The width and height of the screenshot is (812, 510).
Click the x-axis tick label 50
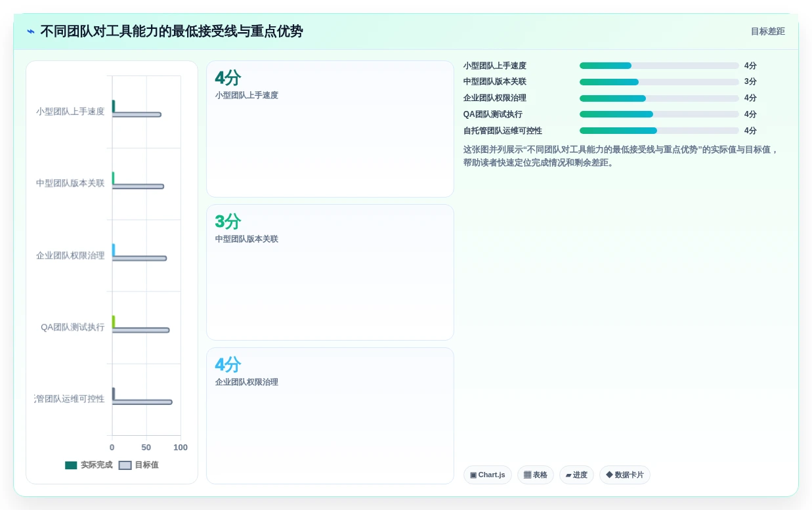point(146,448)
